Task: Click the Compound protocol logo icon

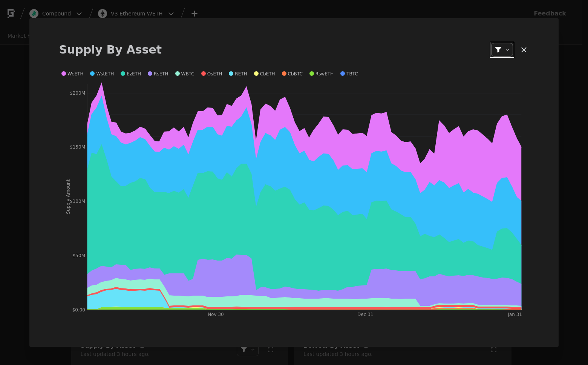Action: point(34,14)
